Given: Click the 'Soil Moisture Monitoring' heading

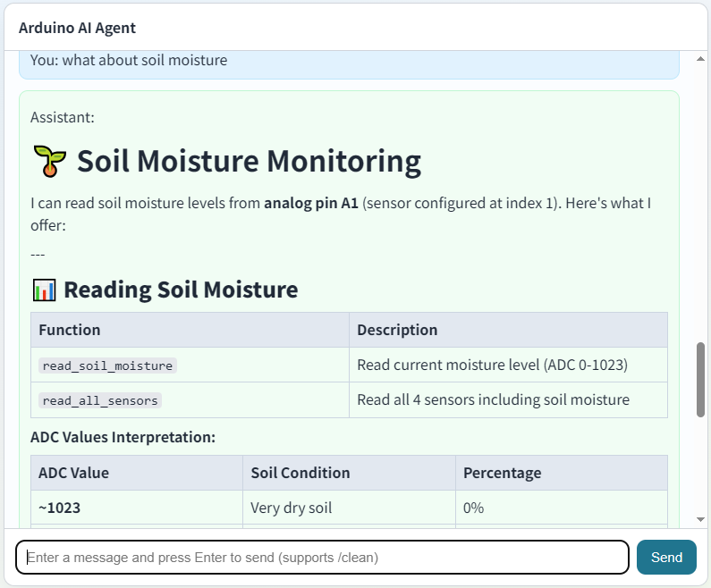Looking at the screenshot, I should (249, 161).
